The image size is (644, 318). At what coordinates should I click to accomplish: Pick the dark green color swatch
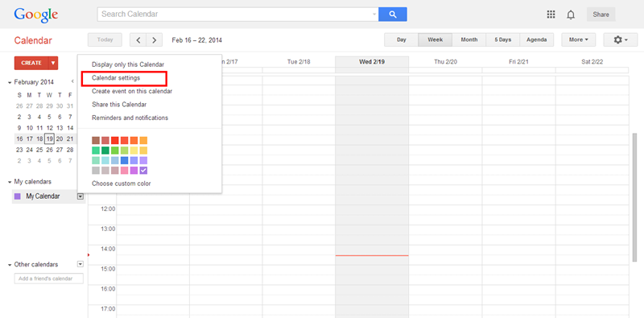click(105, 151)
